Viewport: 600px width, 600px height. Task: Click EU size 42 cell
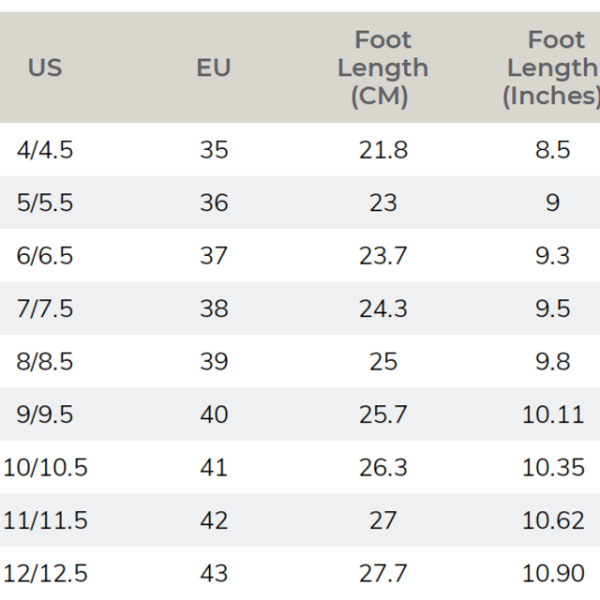click(x=214, y=521)
